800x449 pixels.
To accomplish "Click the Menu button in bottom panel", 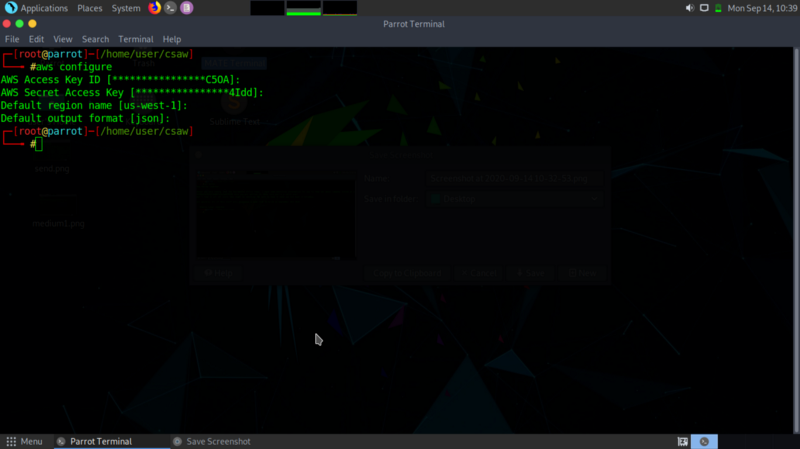I will (x=24, y=441).
